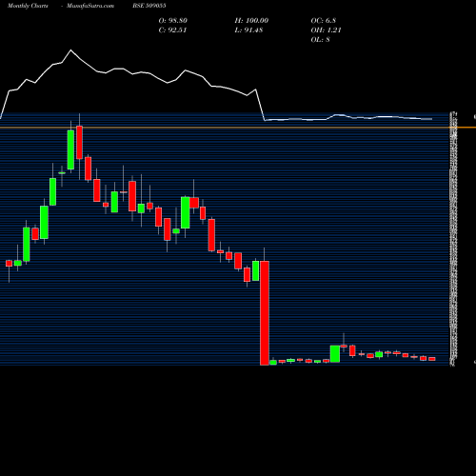Click the last red candle on the right

click(x=432, y=359)
